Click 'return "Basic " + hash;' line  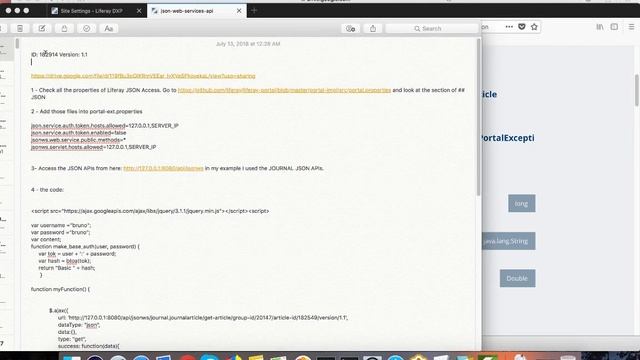coord(67,268)
